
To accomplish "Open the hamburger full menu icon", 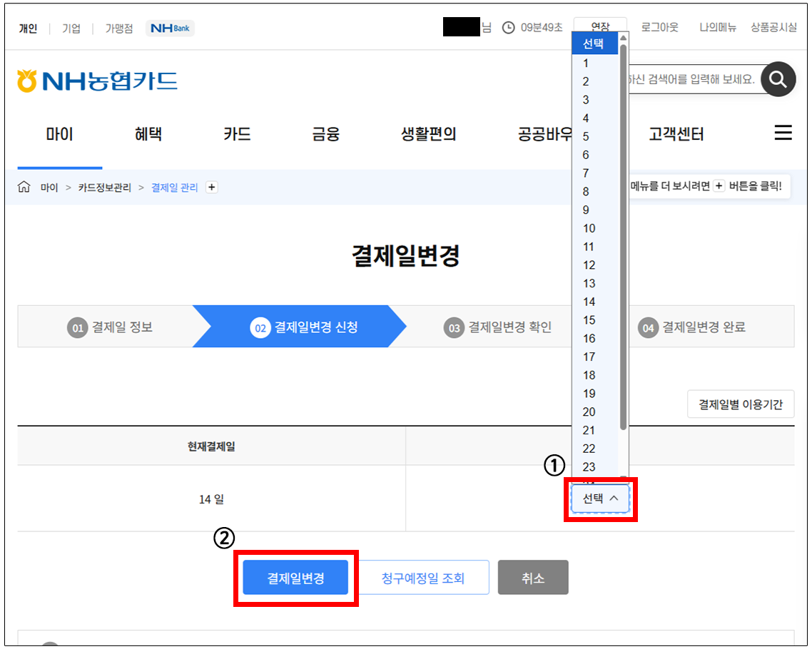I will (x=783, y=133).
